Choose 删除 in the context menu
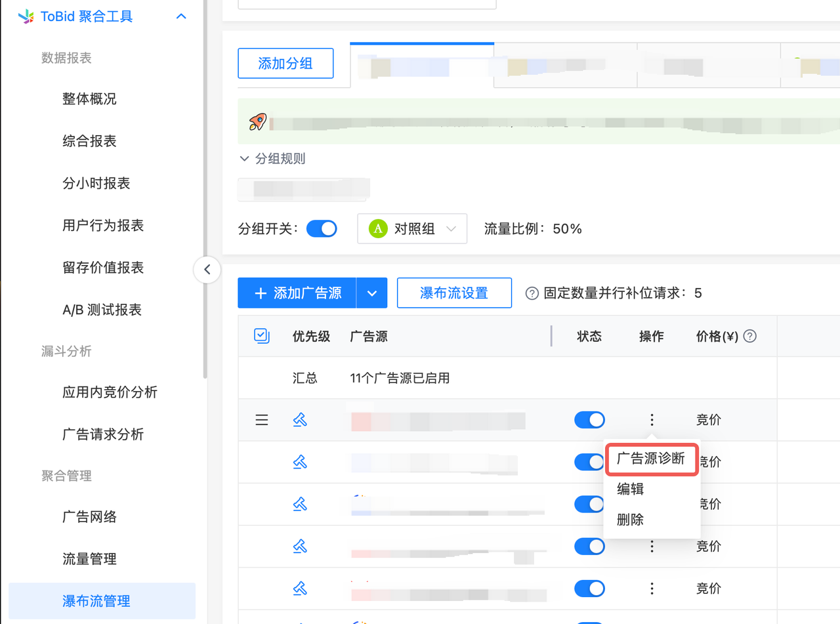This screenshot has height=624, width=840. click(x=630, y=520)
